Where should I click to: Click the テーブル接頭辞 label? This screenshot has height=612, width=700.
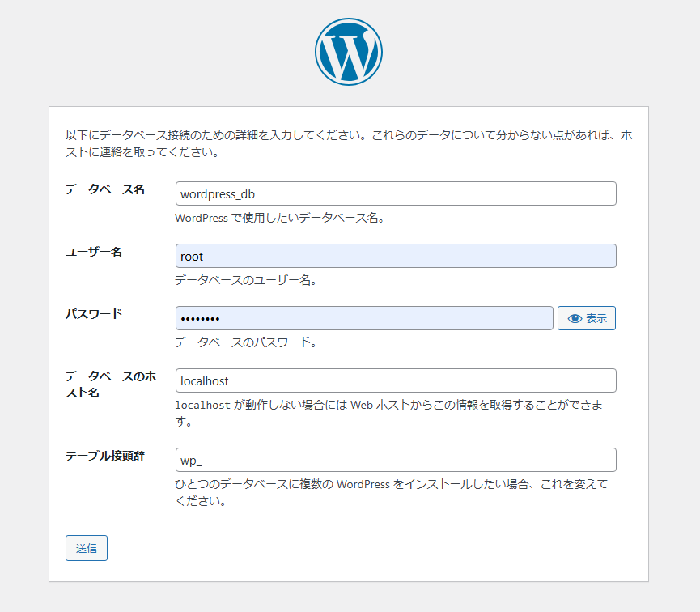pyautogui.click(x=105, y=456)
